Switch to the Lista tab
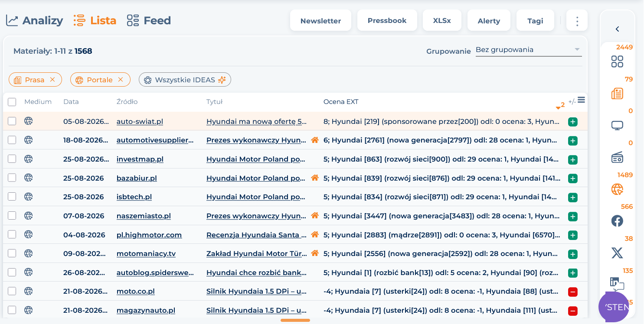Screen dimensions: 644x324 click(95, 20)
